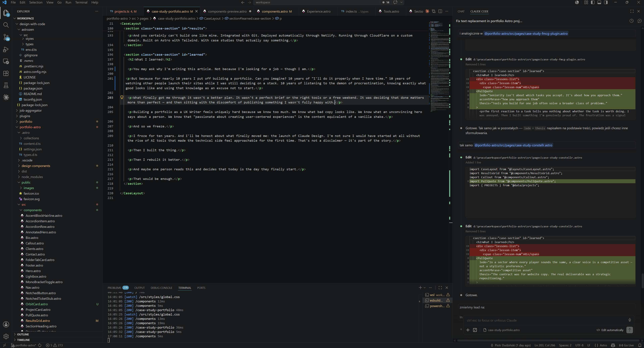This screenshot has width=644, height=348.
Task: Switch to the CHAT tab
Action: pos(461,11)
